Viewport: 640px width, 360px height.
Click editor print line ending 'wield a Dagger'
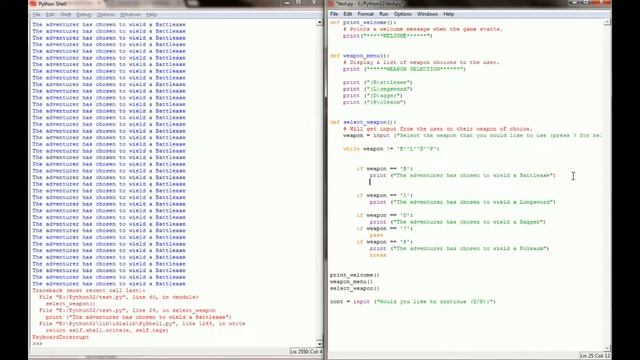pyautogui.click(x=458, y=222)
